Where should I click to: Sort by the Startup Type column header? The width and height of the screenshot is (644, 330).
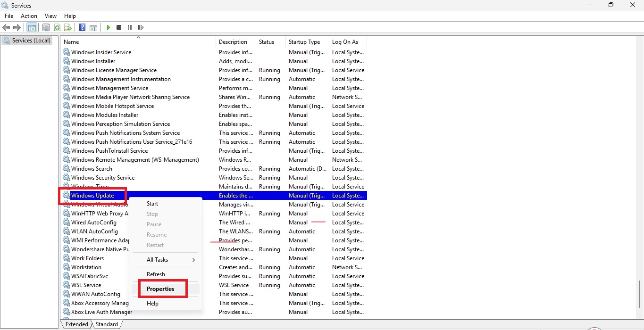(x=307, y=42)
